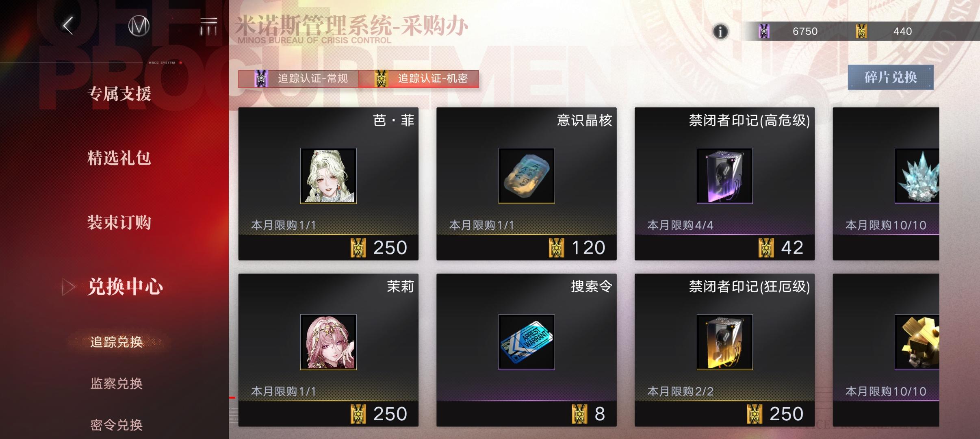Select 密令兑换 submenu item
980x439 pixels.
[117, 425]
